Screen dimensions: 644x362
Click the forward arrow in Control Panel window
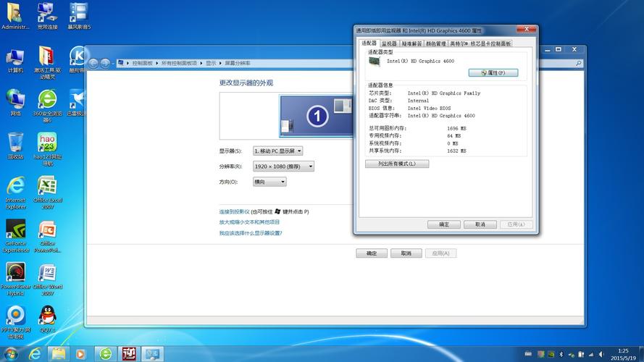[x=105, y=63]
